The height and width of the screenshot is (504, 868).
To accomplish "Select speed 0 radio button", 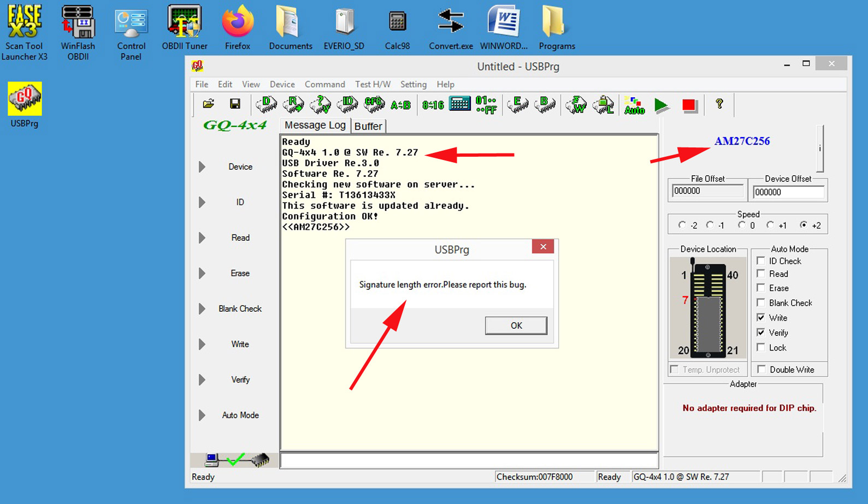I will coord(741,225).
